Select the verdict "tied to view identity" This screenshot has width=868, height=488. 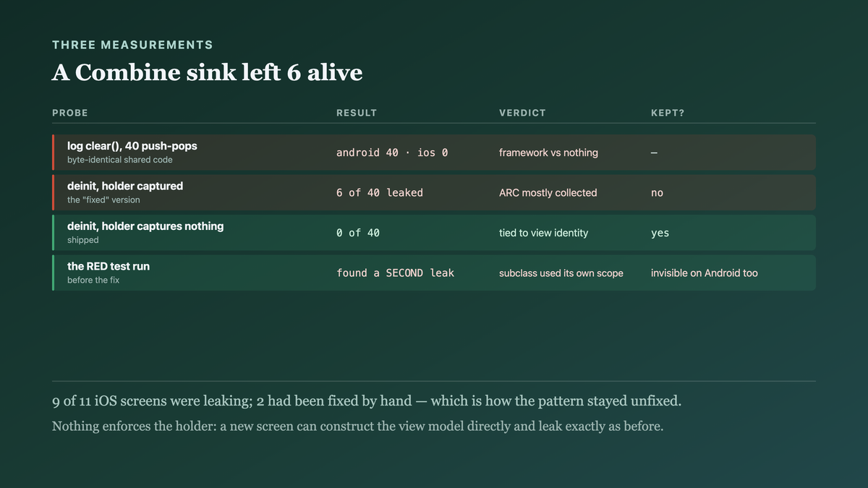[544, 233]
